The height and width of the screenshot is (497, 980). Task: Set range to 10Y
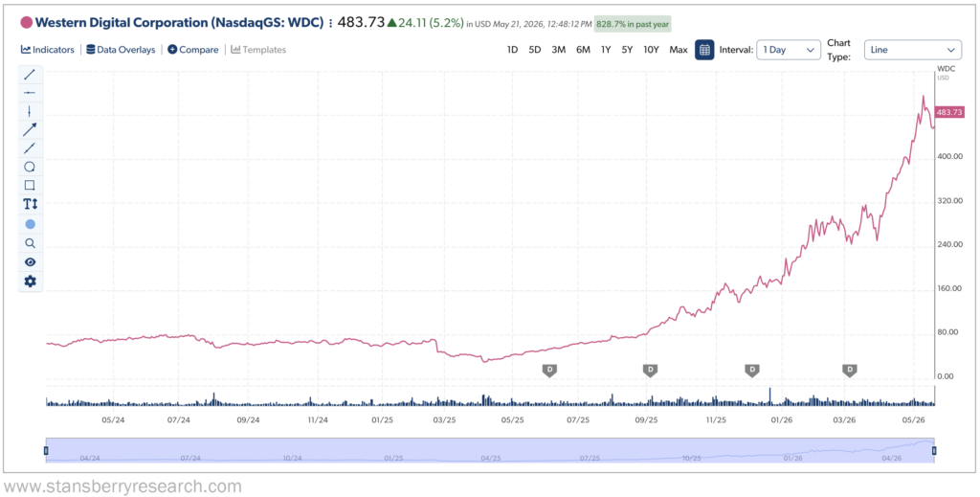tap(651, 50)
